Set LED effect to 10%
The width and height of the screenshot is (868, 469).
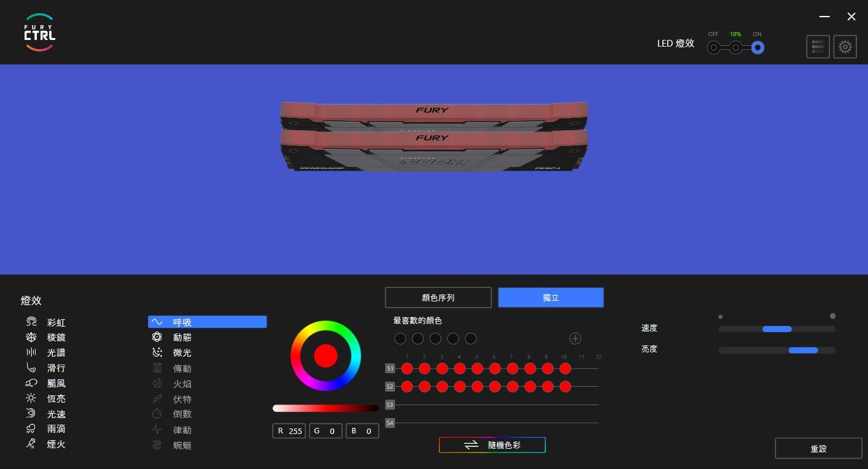(x=735, y=47)
